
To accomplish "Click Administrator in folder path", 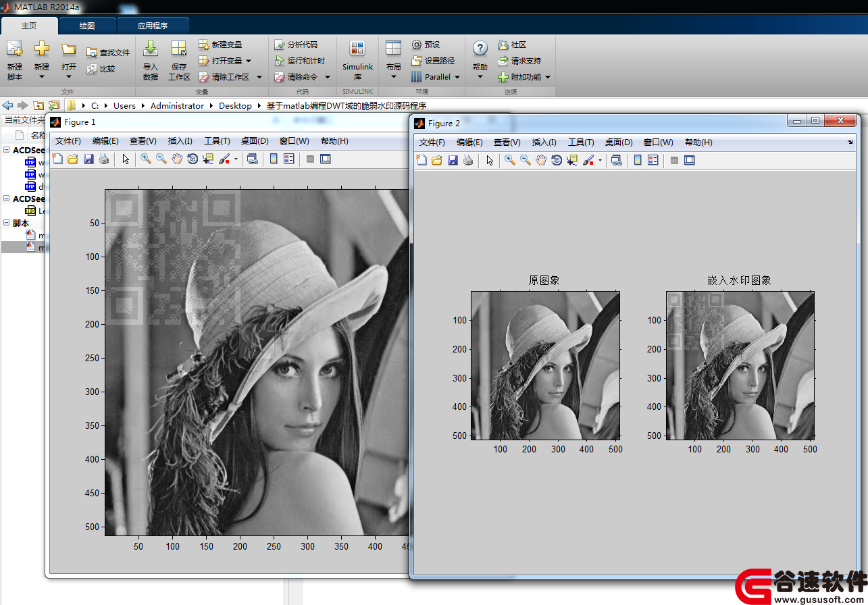I will (x=177, y=105).
